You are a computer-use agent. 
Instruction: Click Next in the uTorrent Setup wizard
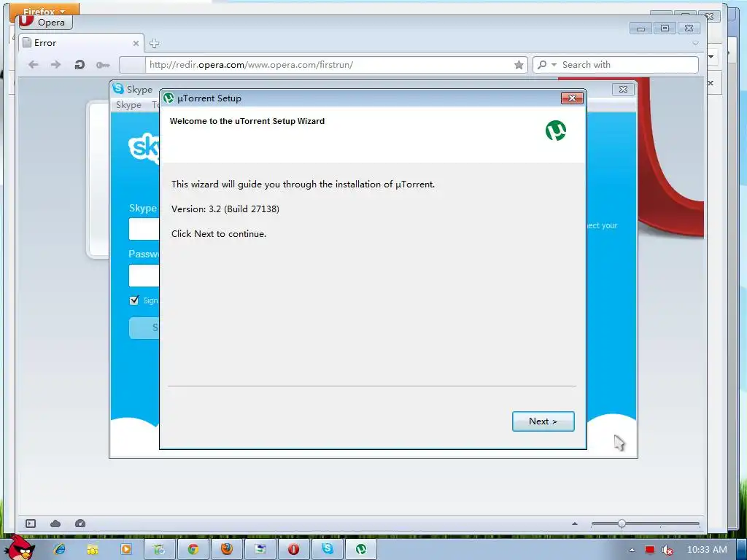pyautogui.click(x=543, y=421)
